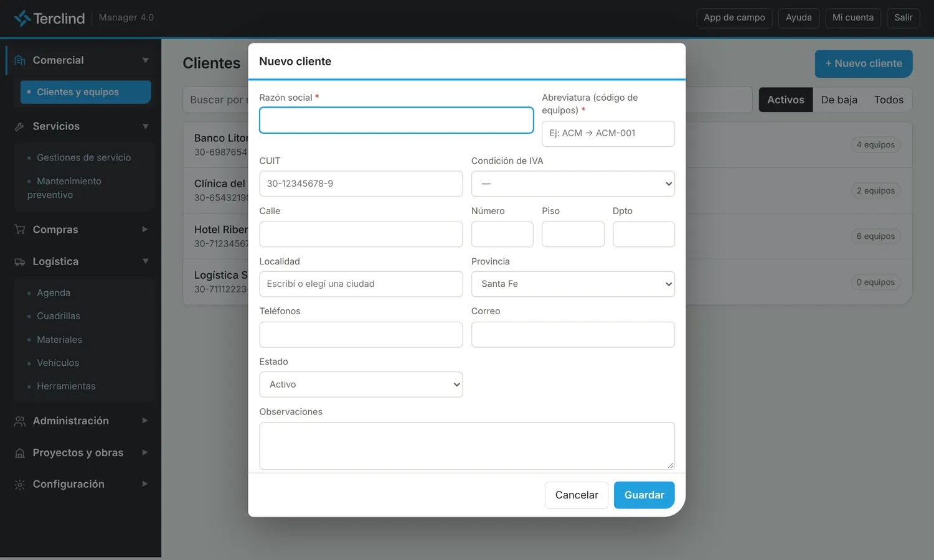Click the Proyectos y obras icon

[x=20, y=453]
